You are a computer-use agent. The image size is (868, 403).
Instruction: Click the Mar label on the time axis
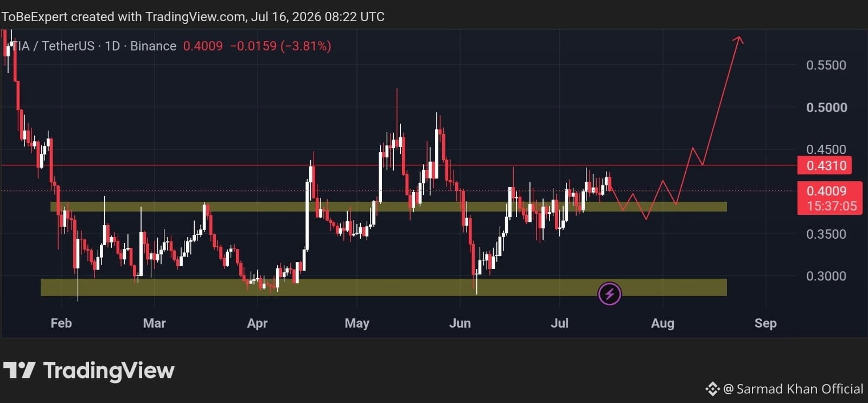click(154, 323)
